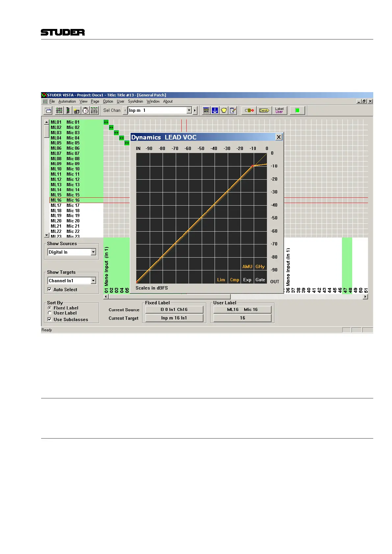Toggle Lim indicator in Dynamics window

point(221,280)
